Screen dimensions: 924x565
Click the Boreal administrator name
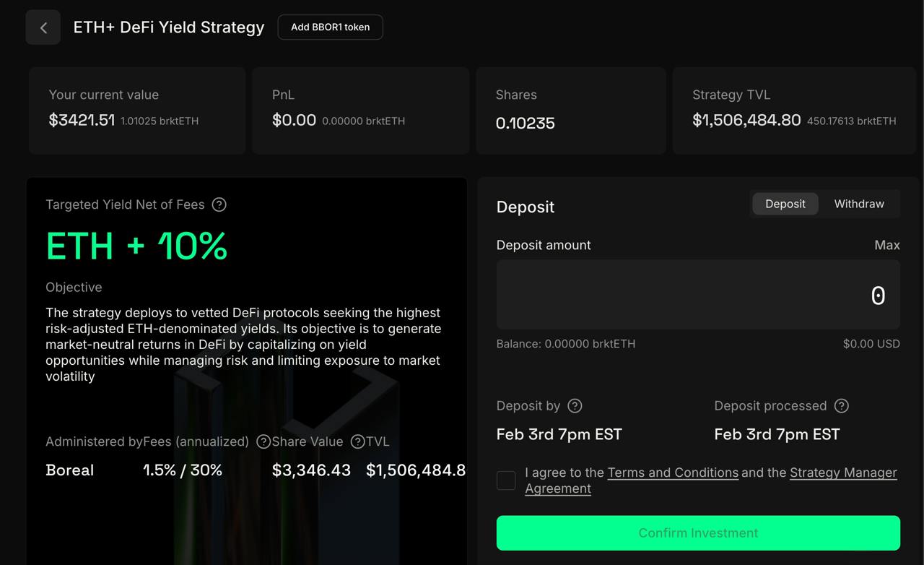point(70,470)
